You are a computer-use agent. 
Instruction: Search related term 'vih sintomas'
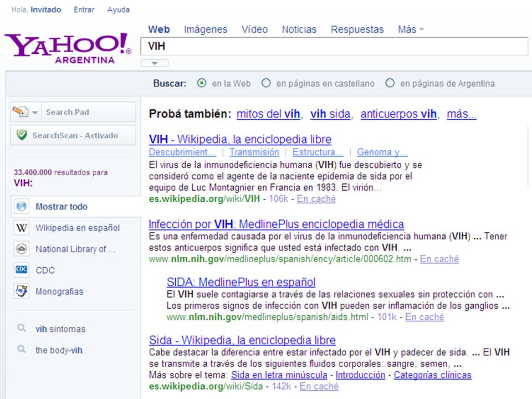(60, 329)
